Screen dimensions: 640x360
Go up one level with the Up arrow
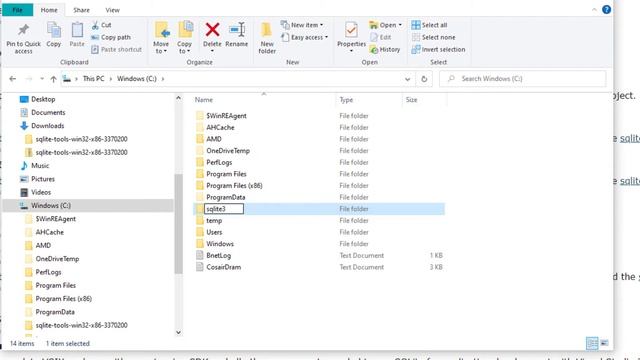point(53,79)
